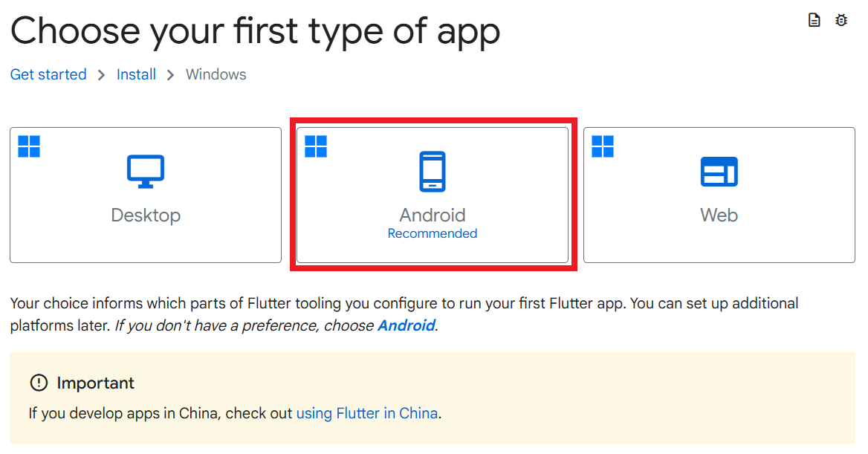Screen dimensions: 868x454
Task: Click the Windows breadcrumb item
Action: tap(216, 74)
